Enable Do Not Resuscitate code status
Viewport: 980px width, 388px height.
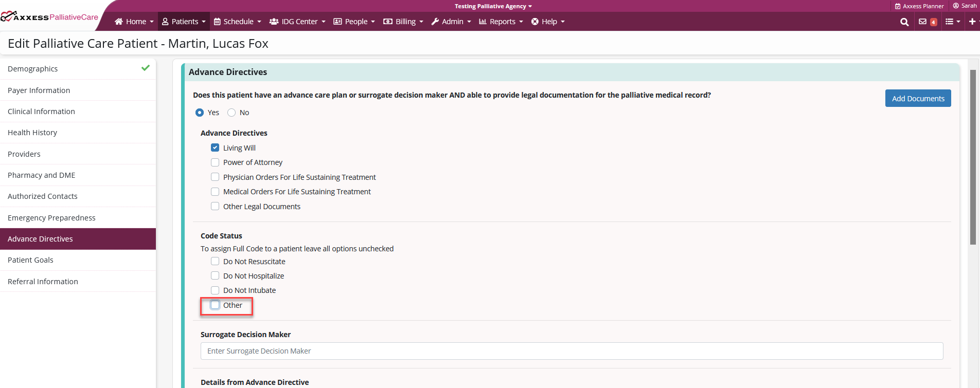point(215,262)
